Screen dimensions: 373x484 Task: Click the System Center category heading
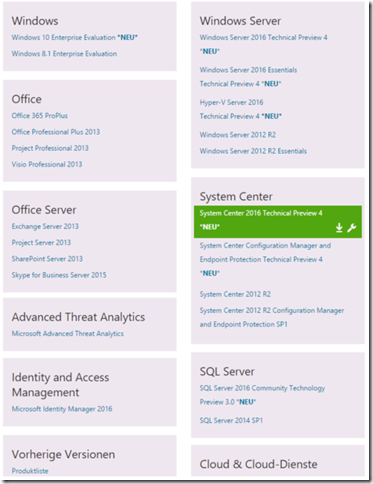coord(236,197)
